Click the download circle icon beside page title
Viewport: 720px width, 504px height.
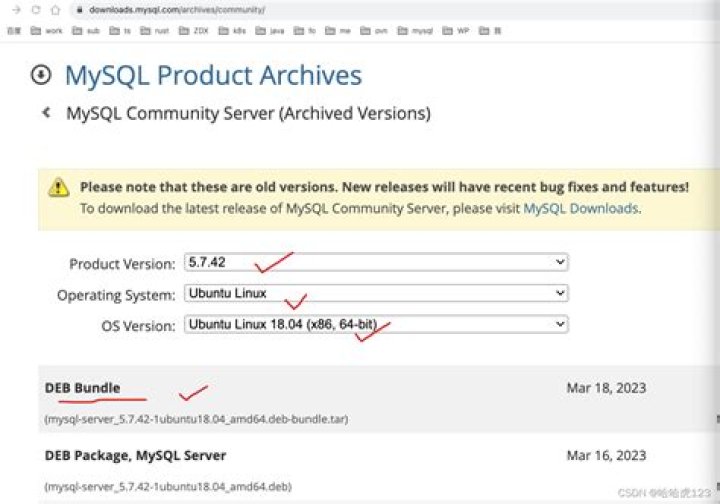click(x=41, y=74)
